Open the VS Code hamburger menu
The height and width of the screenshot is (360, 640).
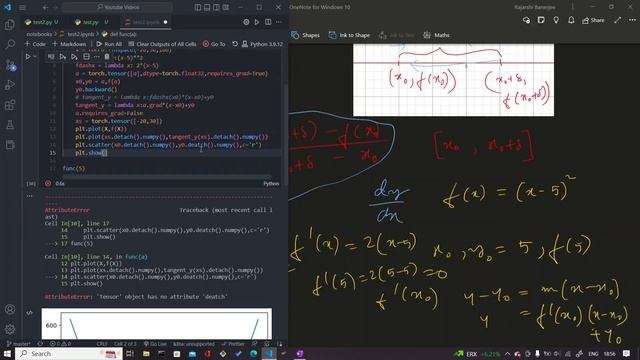tap(22, 7)
